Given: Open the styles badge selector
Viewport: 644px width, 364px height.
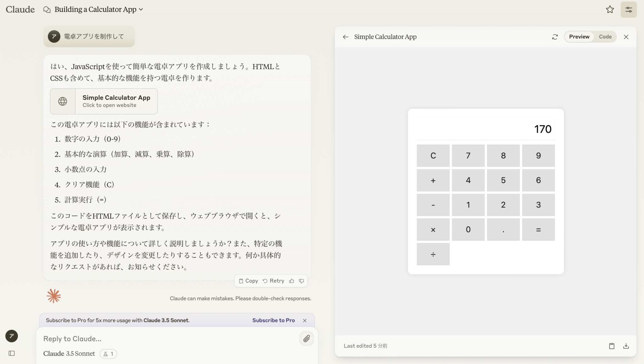Looking at the screenshot, I should [108, 354].
